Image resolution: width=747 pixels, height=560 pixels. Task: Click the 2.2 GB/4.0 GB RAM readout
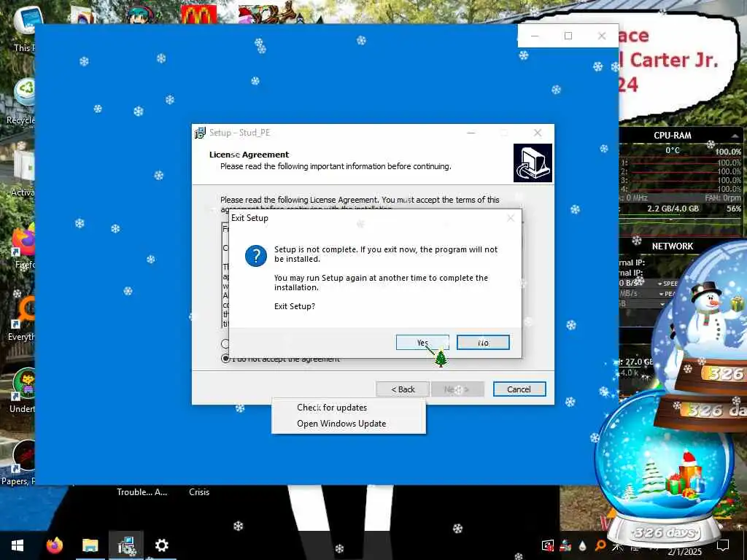click(673, 209)
